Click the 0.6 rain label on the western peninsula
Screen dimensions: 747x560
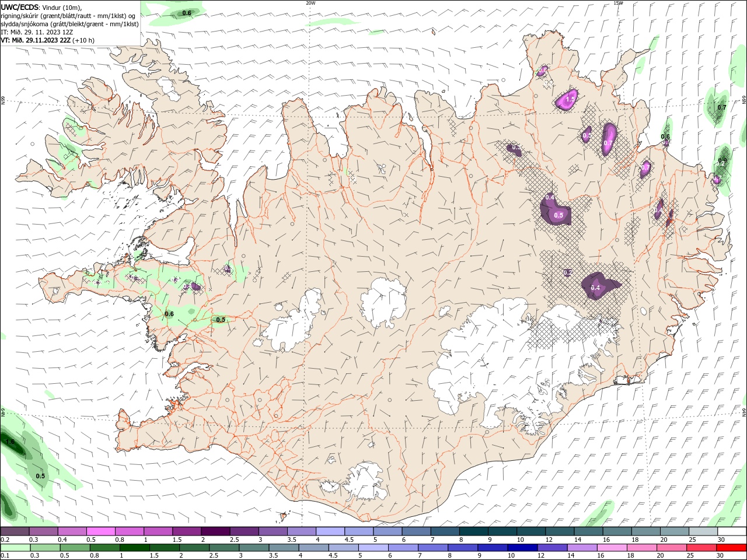click(x=169, y=314)
